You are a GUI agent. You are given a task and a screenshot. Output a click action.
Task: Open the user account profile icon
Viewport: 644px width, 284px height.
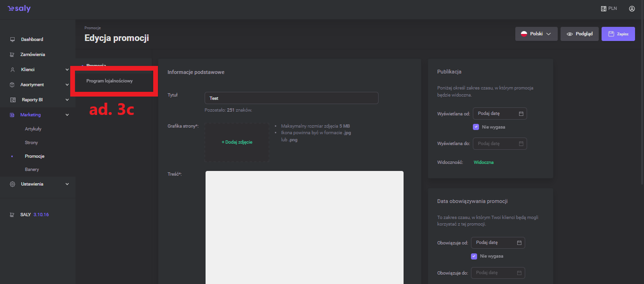pos(632,8)
